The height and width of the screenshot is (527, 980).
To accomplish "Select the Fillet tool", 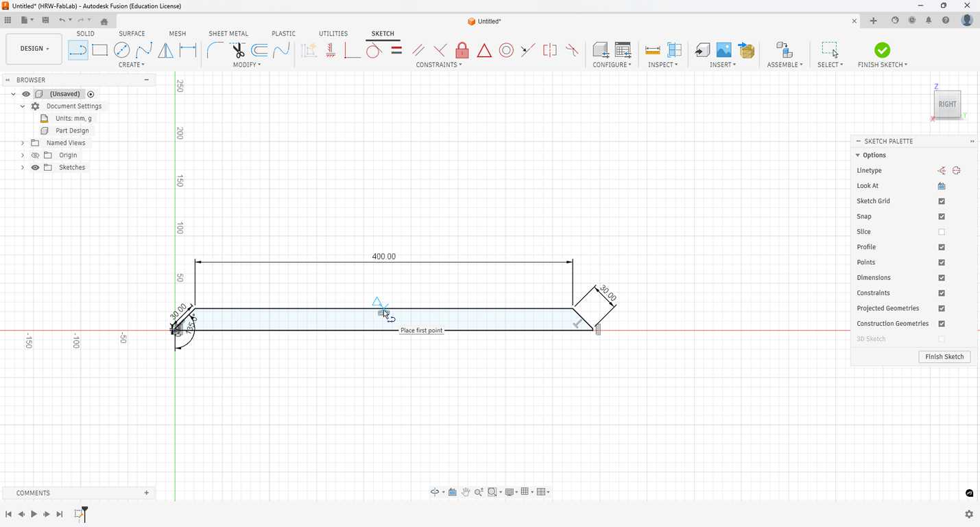I will [215, 50].
